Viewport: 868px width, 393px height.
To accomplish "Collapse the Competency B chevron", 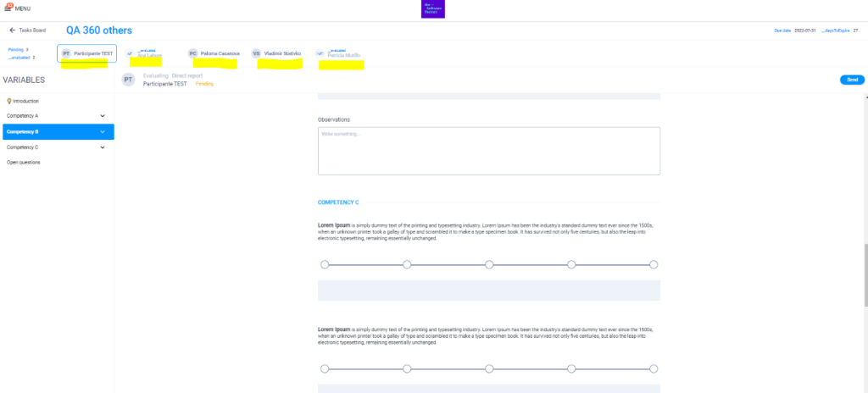I will [x=102, y=131].
